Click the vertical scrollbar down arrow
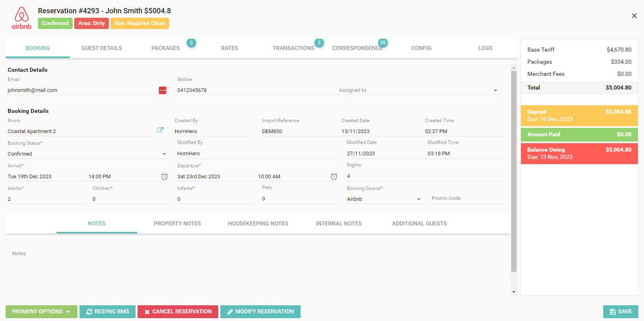 pos(514,292)
